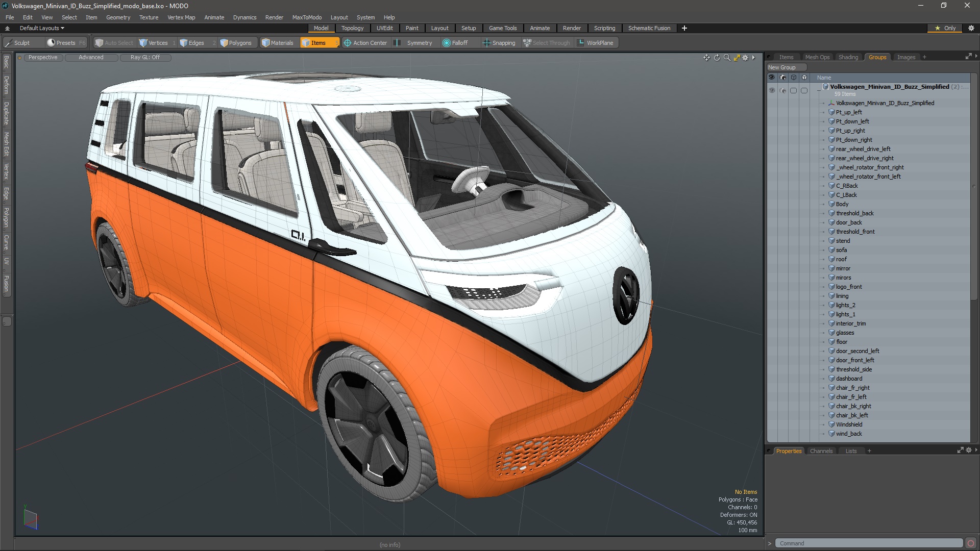Click the command record button

pos(971,543)
